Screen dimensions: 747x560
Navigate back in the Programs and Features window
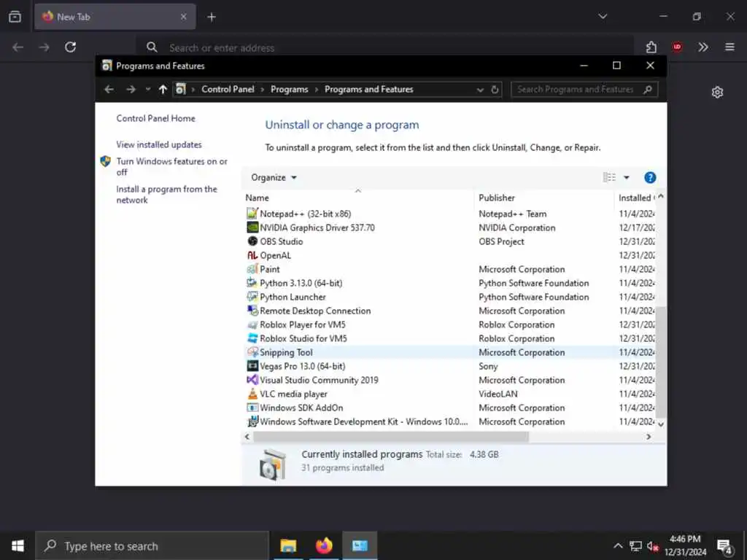coord(109,89)
